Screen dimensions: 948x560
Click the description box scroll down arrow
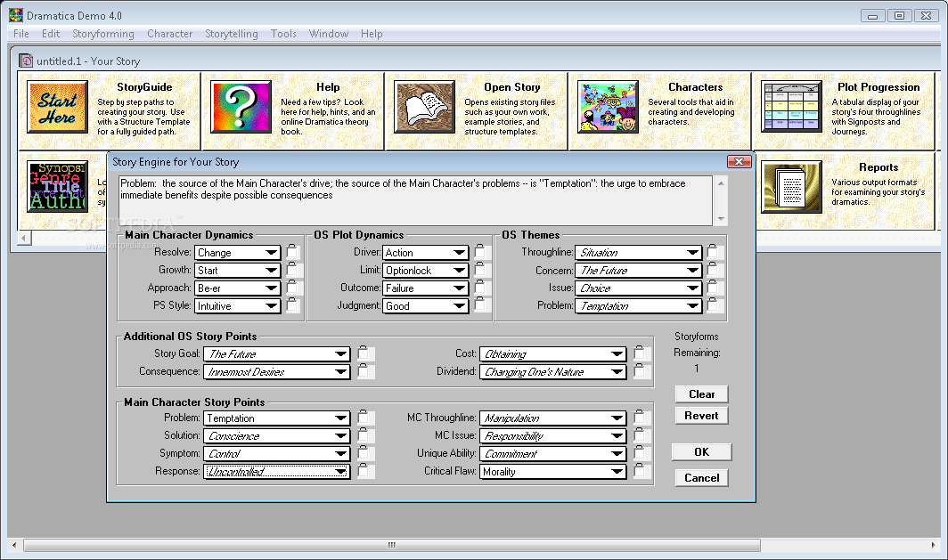pyautogui.click(x=721, y=219)
